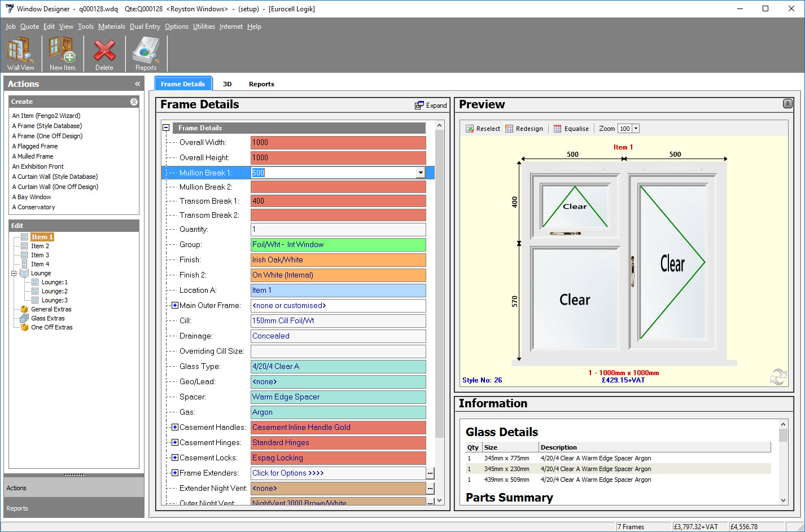Screen dimensions: 805x532
Task: Expand the Main Outer Frame row
Action: pyautogui.click(x=175, y=306)
